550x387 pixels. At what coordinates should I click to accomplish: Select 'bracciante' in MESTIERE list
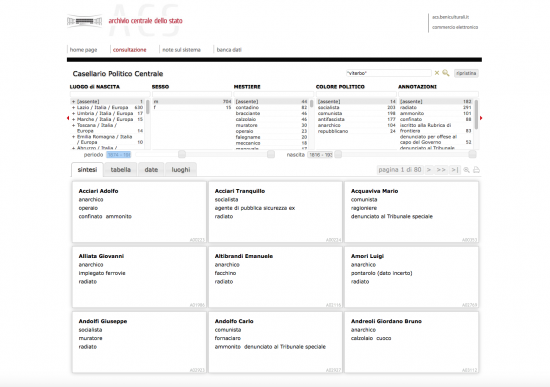(271, 113)
